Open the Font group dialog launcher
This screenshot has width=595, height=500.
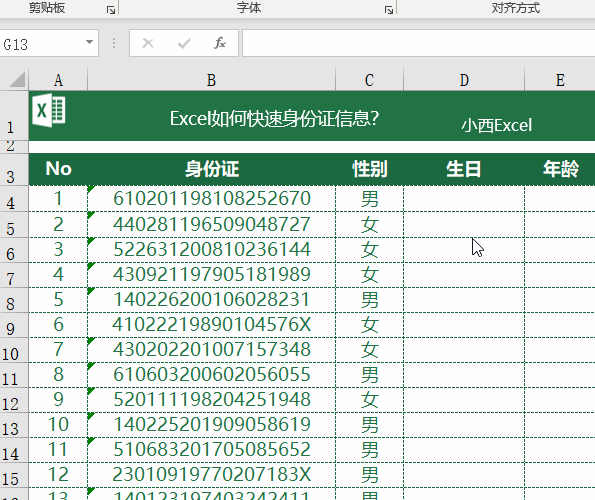(x=389, y=10)
